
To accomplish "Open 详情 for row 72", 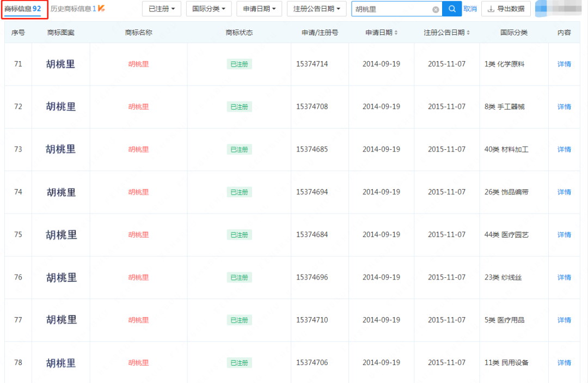I will coord(564,107).
